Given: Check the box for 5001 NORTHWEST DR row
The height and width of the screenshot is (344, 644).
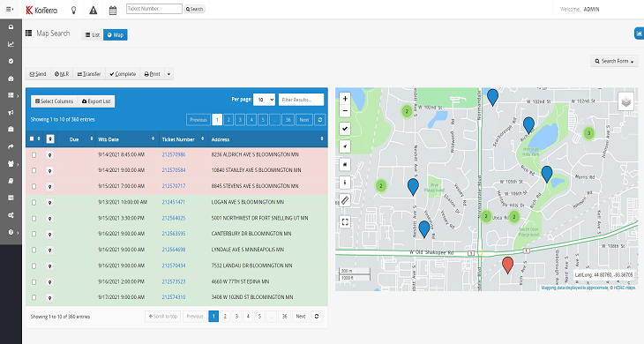Looking at the screenshot, I should pos(34,219).
